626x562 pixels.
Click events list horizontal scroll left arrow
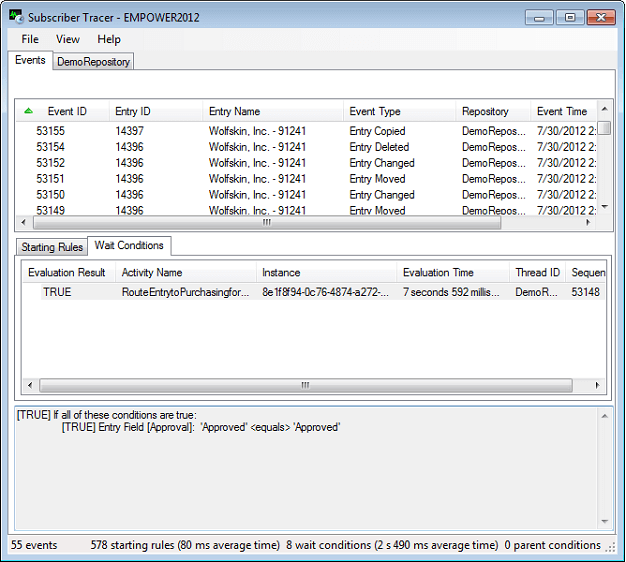24,222
